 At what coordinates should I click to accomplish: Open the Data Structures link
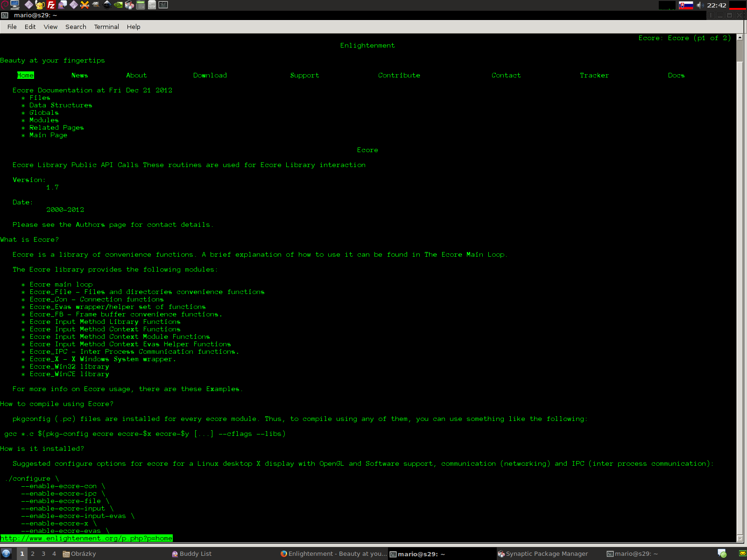coord(61,105)
